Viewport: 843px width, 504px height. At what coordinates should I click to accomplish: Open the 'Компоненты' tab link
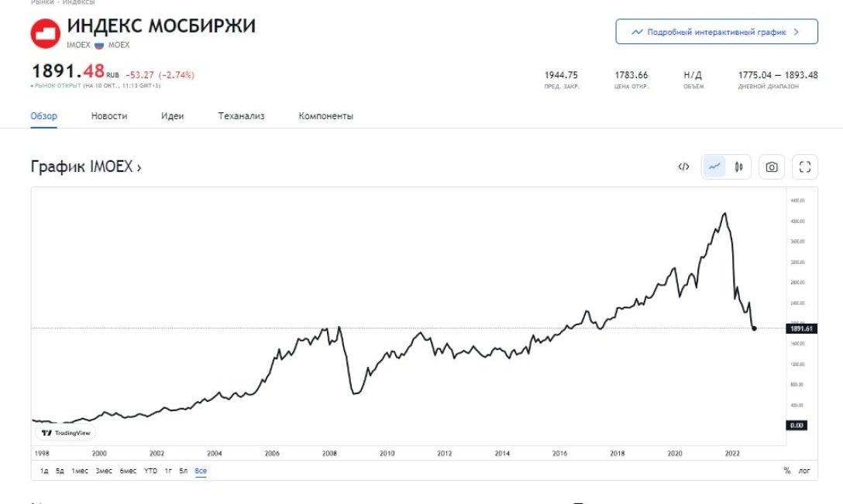click(325, 116)
